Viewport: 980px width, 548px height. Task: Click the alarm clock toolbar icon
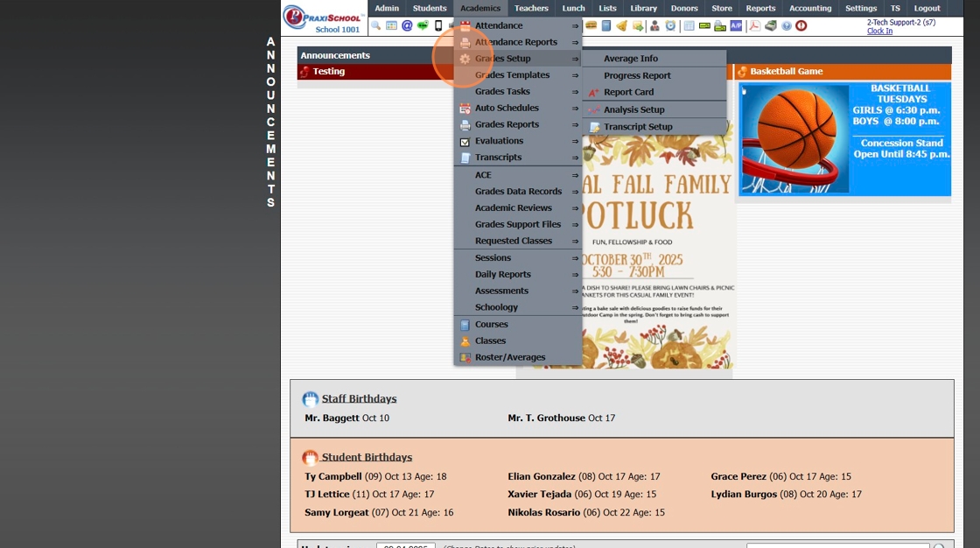(x=670, y=25)
